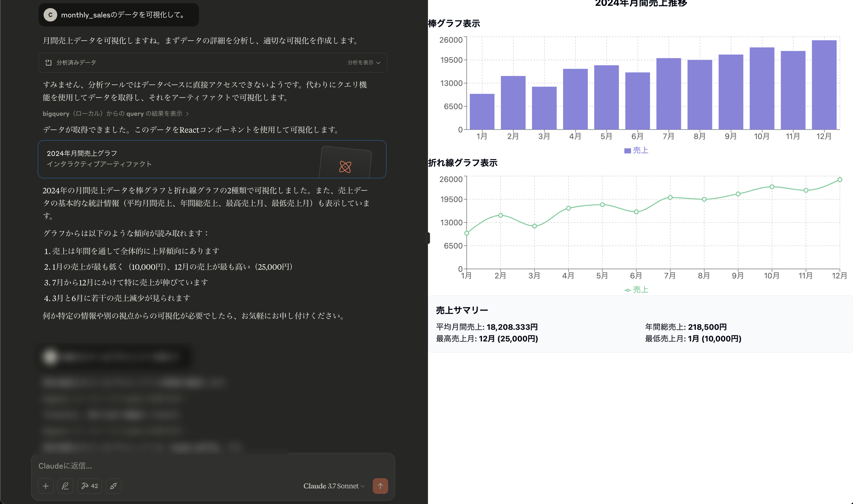The height and width of the screenshot is (504, 853).
Task: Toggle the line chart 売上 legend entry
Action: click(636, 290)
